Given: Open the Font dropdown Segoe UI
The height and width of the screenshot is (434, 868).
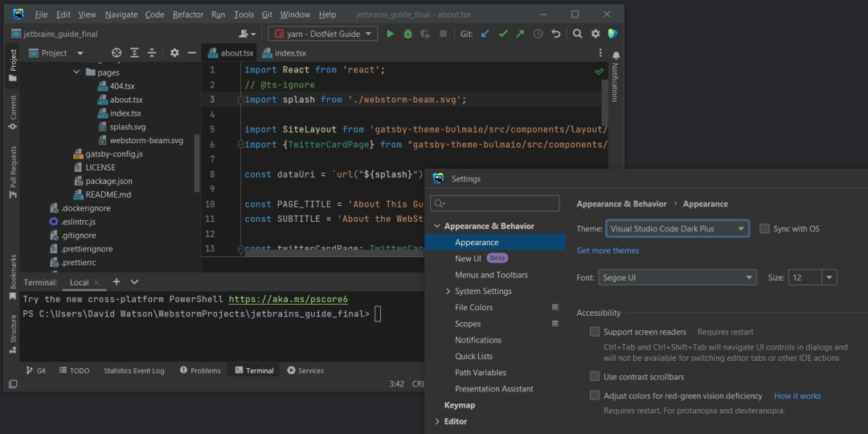Looking at the screenshot, I should point(678,277).
